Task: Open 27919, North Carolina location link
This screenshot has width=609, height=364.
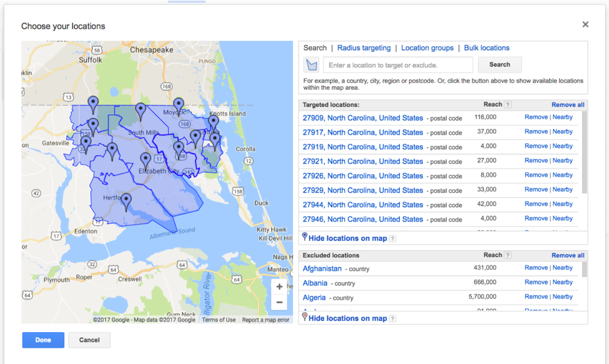Action: [x=363, y=147]
